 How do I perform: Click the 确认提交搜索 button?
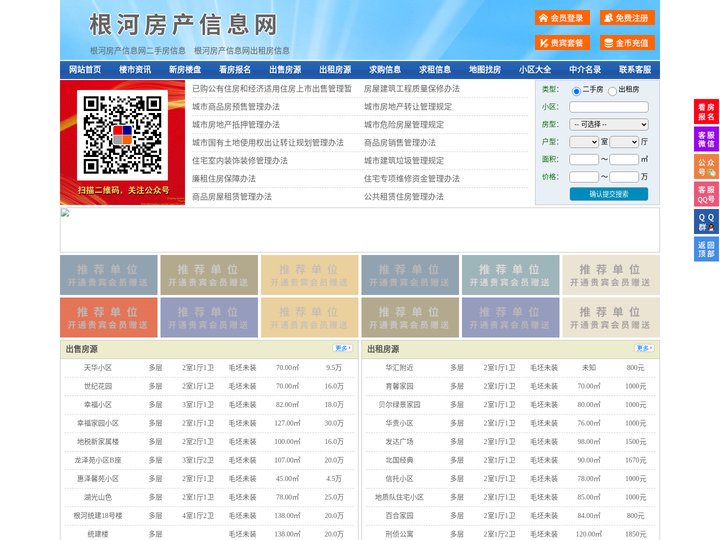coord(609,194)
